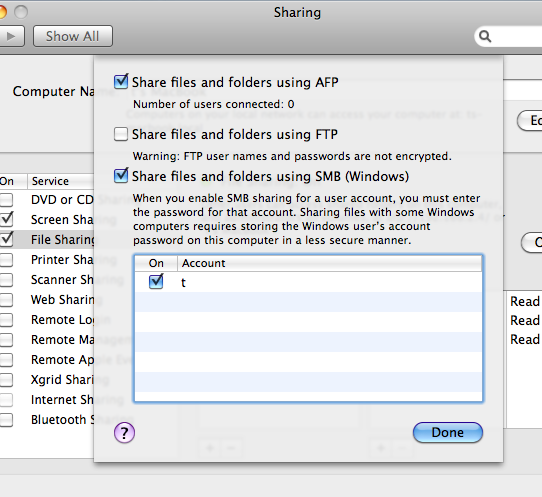Enable the Bluetooth Sharing service checkbox

[x=7, y=420]
